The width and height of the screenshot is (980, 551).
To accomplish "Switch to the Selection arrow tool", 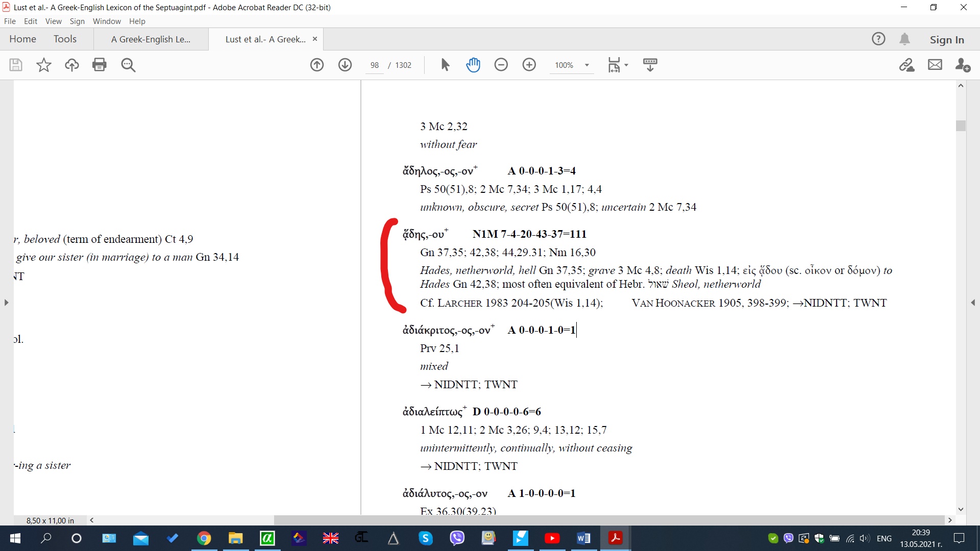I will (x=445, y=65).
